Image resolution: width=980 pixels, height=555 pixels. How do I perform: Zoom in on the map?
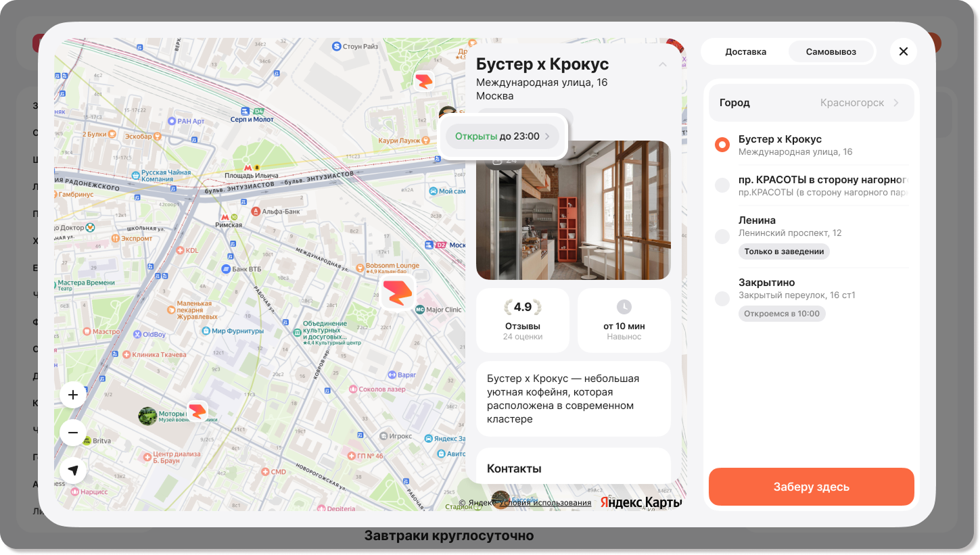(73, 395)
